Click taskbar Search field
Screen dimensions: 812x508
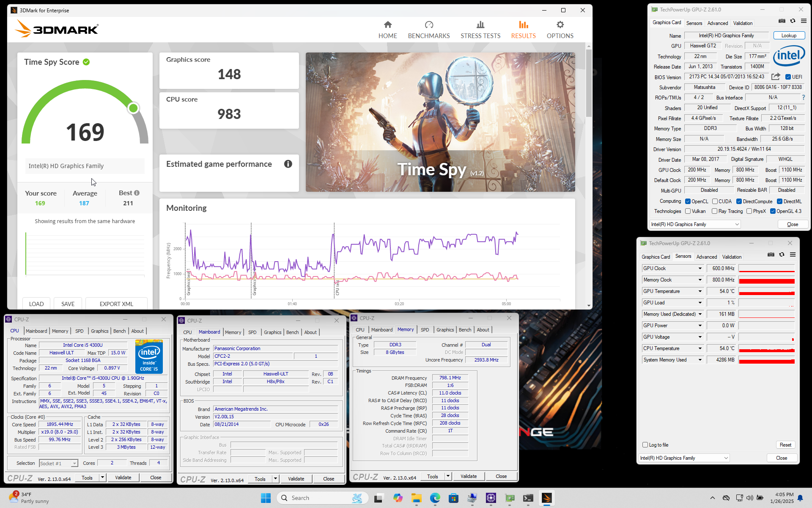pos(322,498)
